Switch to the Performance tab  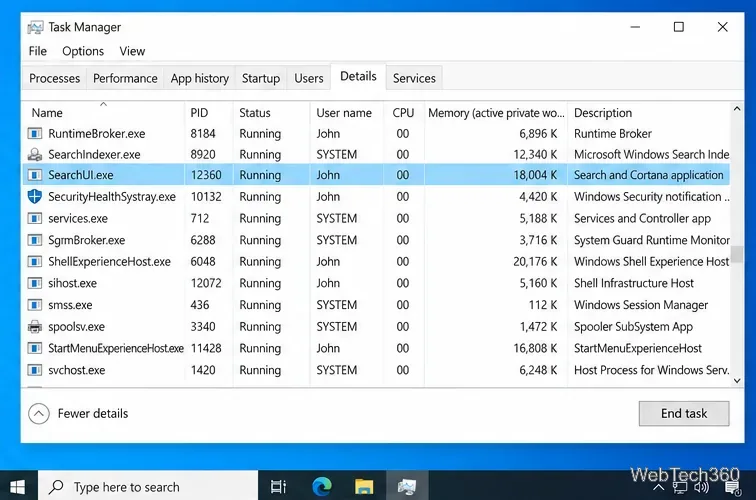point(125,78)
